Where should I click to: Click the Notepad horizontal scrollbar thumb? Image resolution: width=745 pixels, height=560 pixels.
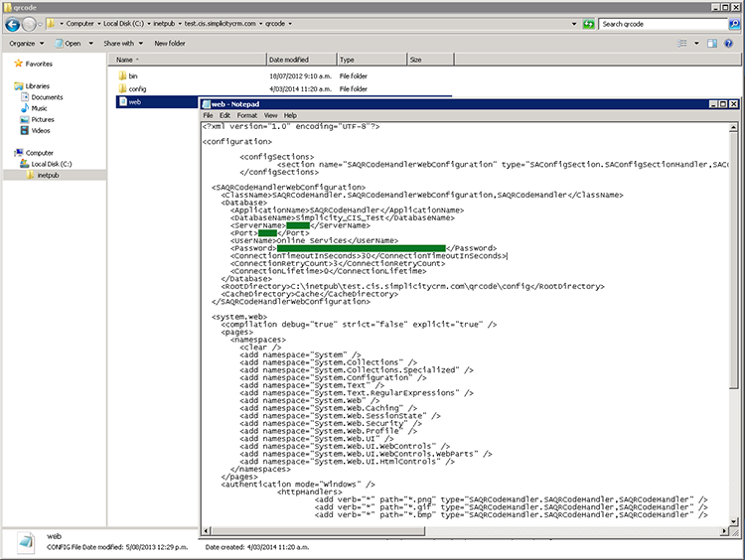point(318,531)
